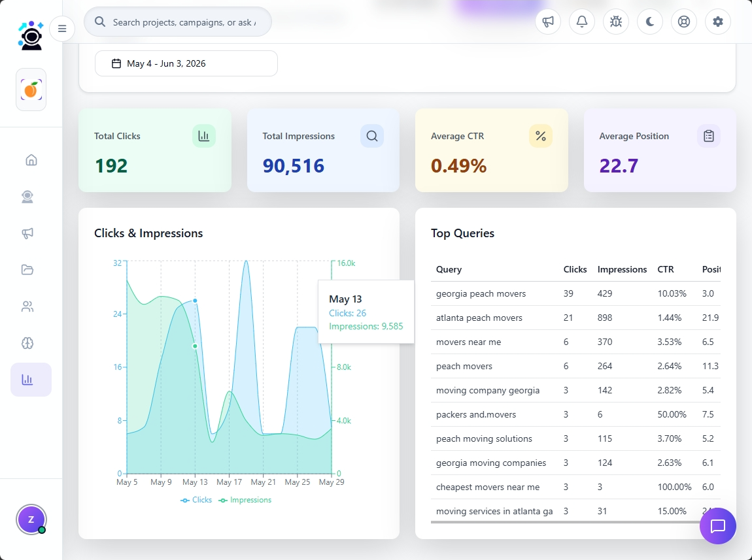Sort by the Impressions column header
752x560 pixels.
[622, 269]
